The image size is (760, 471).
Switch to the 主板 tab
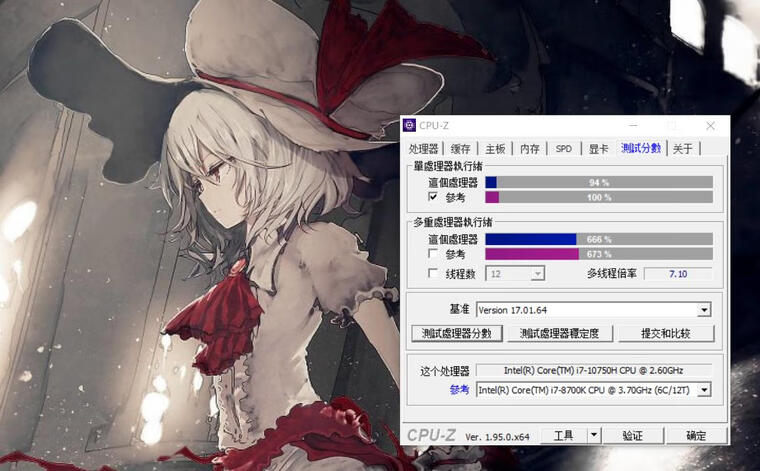pos(495,149)
